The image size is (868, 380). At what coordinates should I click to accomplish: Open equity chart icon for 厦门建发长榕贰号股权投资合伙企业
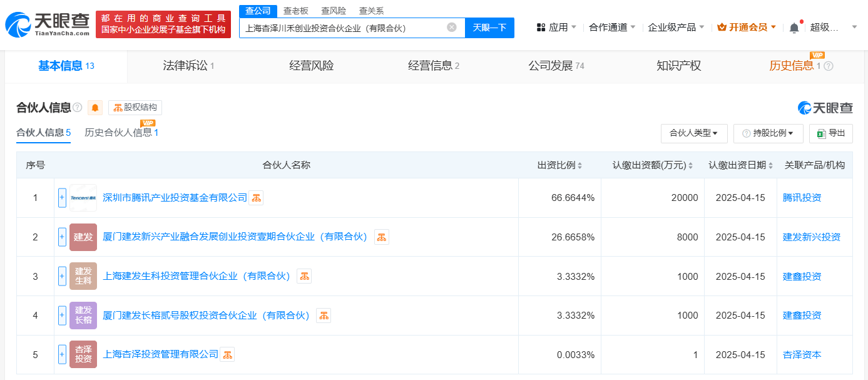tap(324, 316)
